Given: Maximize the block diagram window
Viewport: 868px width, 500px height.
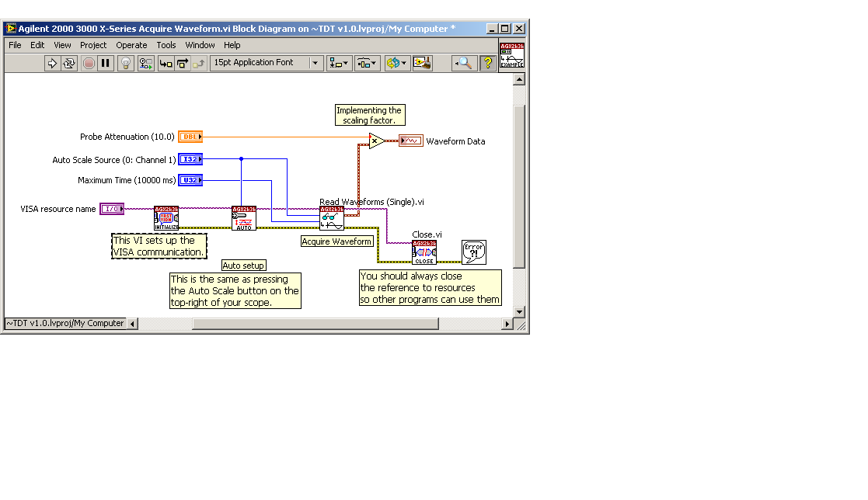Looking at the screenshot, I should (505, 28).
